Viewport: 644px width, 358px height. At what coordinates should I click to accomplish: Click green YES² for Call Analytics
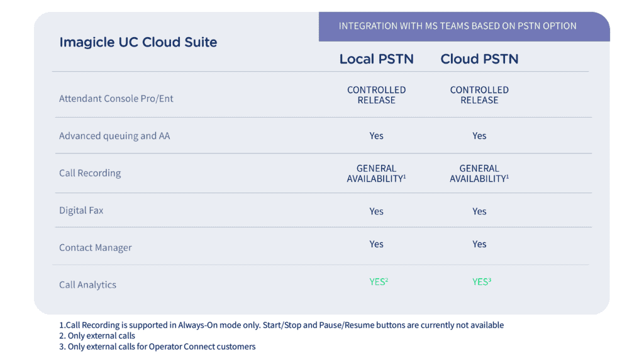pyautogui.click(x=378, y=282)
